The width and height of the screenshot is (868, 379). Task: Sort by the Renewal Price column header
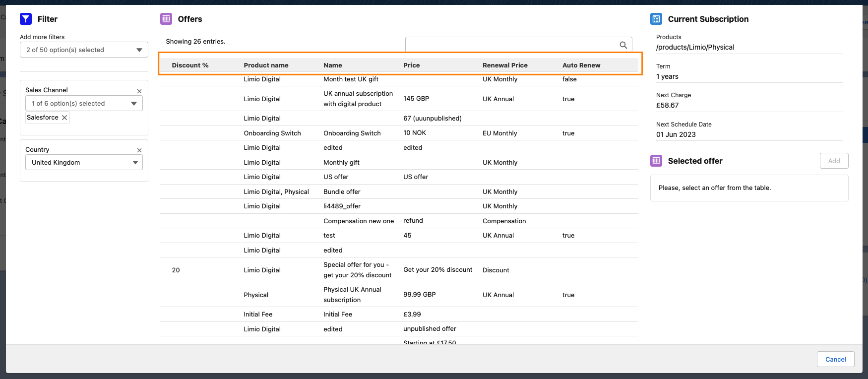(x=505, y=65)
